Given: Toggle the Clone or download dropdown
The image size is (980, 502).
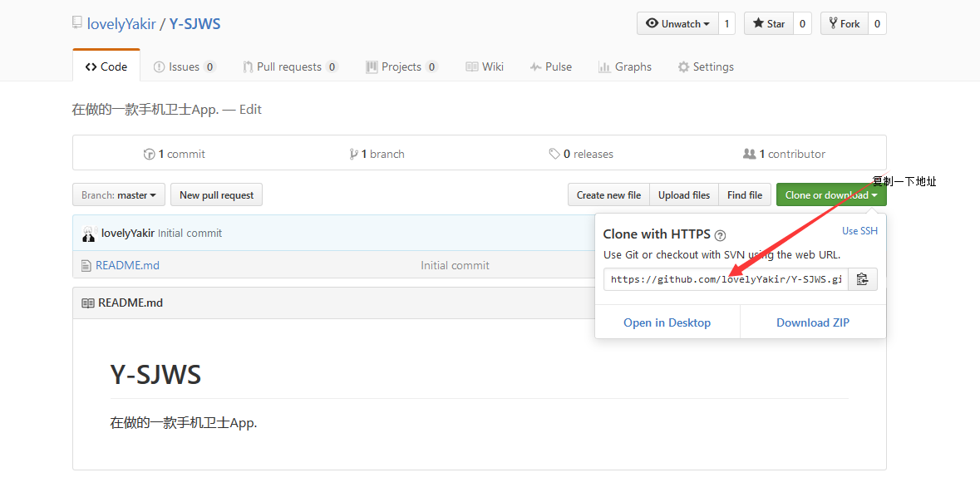Looking at the screenshot, I should pos(831,195).
